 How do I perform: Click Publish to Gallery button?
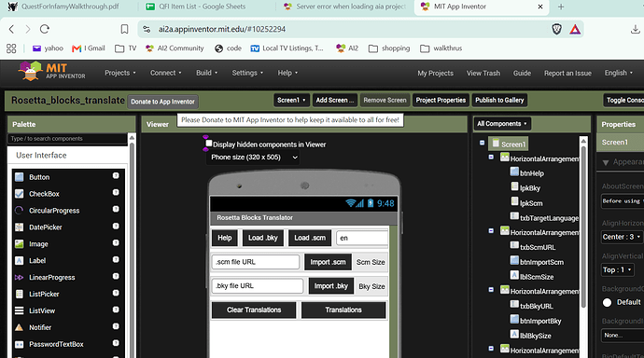pyautogui.click(x=499, y=100)
